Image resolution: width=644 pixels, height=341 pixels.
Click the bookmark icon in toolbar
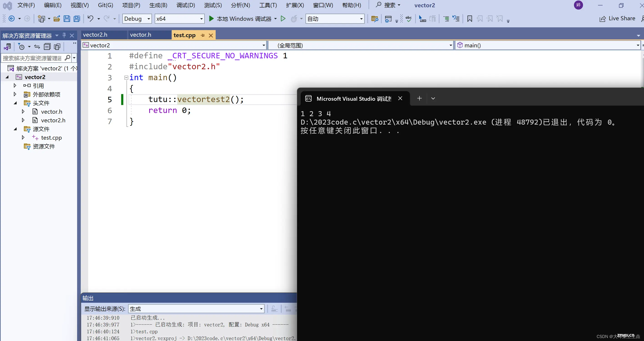click(x=470, y=19)
